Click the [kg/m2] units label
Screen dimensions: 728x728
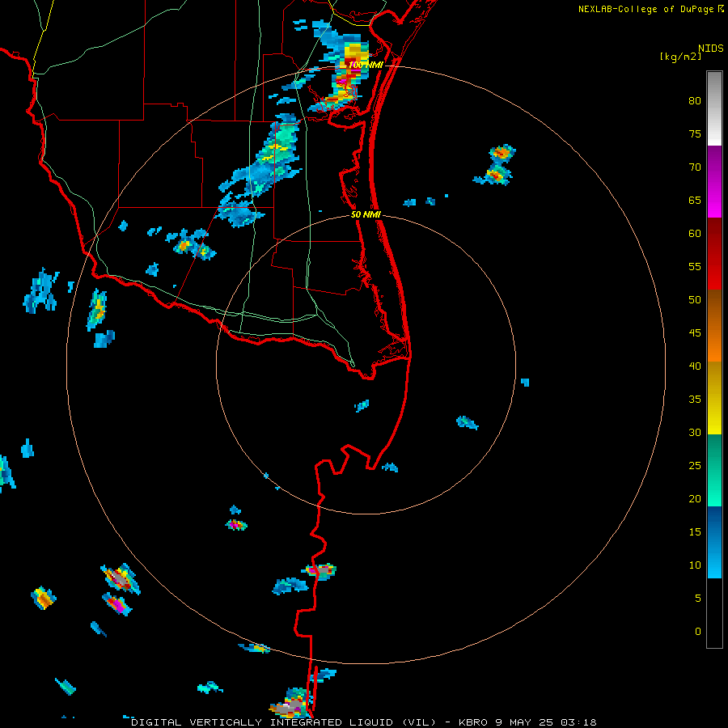point(680,57)
